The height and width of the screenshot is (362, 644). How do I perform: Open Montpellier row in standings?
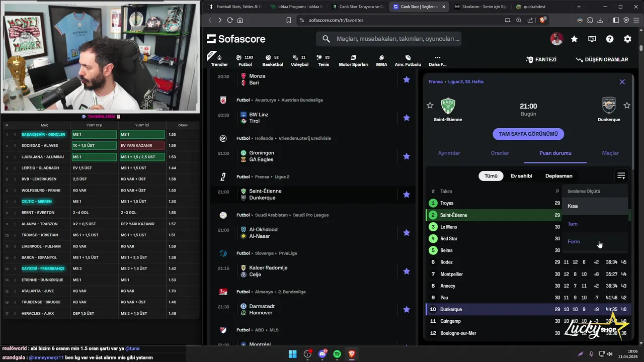(x=528, y=274)
